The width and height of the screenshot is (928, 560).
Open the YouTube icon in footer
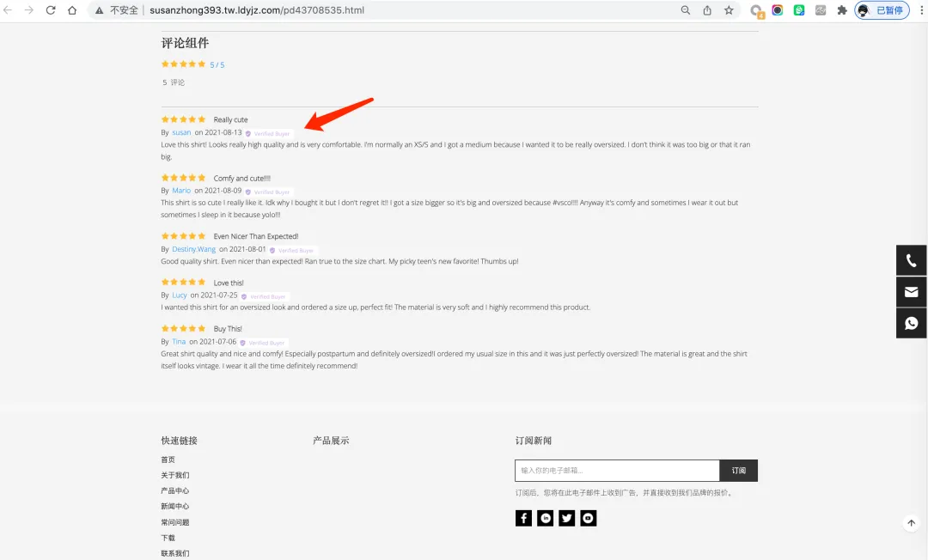pos(589,518)
